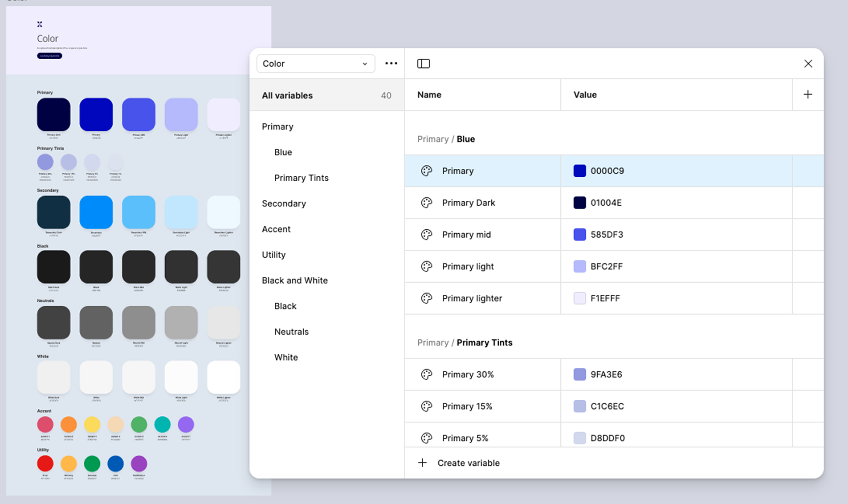Screen dimensions: 848x504
Task: Select the Secondary group in the sidebar
Action: [x=284, y=203]
